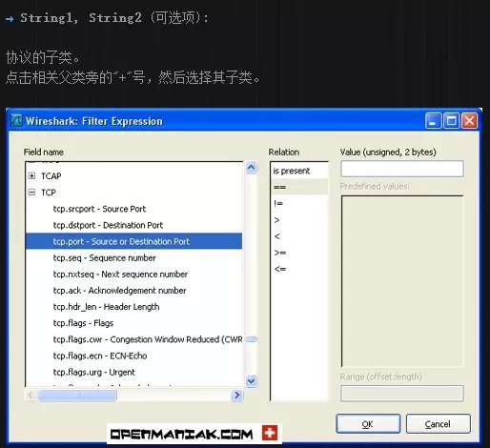Click the Value (unsigned, 2 bytes) field
The height and width of the screenshot is (448, 490).
402,169
